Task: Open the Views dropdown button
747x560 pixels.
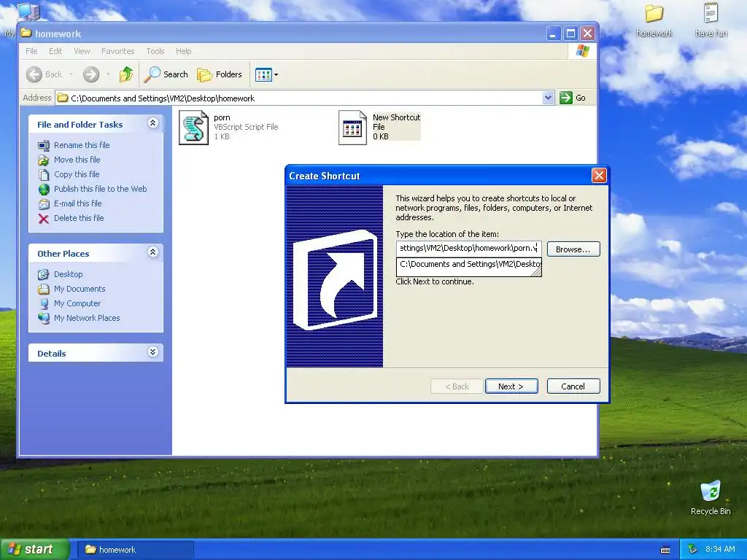Action: click(x=266, y=74)
